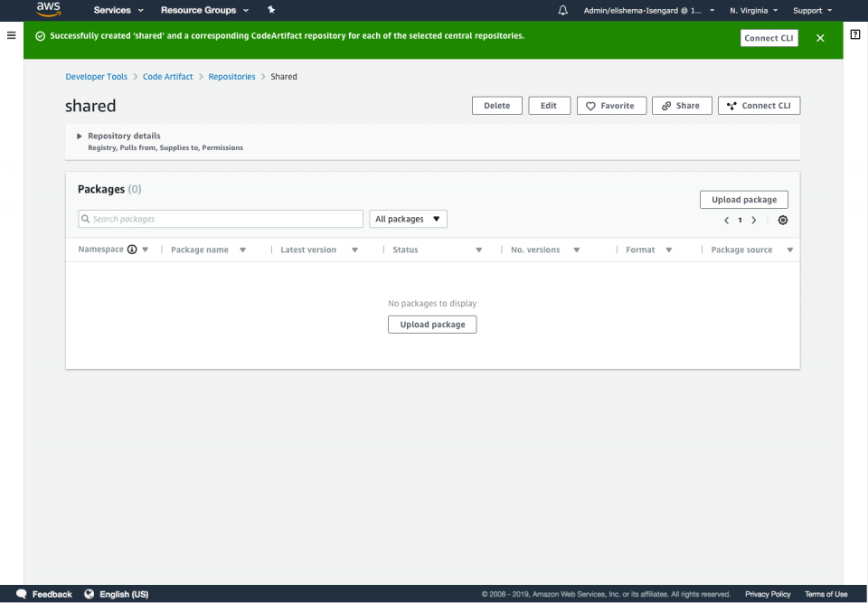
Task: Open the notifications bell
Action: tap(562, 10)
